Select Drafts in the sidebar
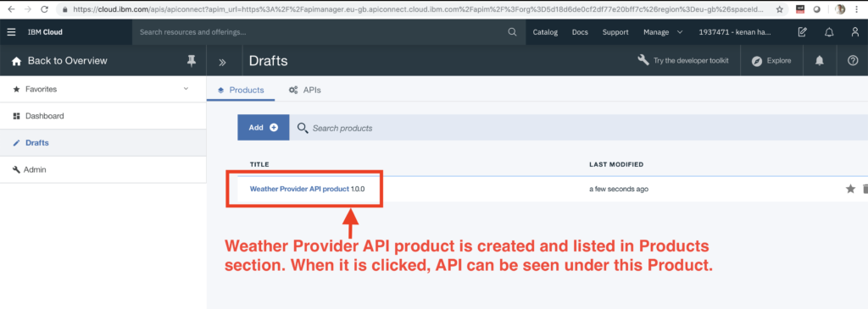The image size is (868, 309). (x=103, y=142)
